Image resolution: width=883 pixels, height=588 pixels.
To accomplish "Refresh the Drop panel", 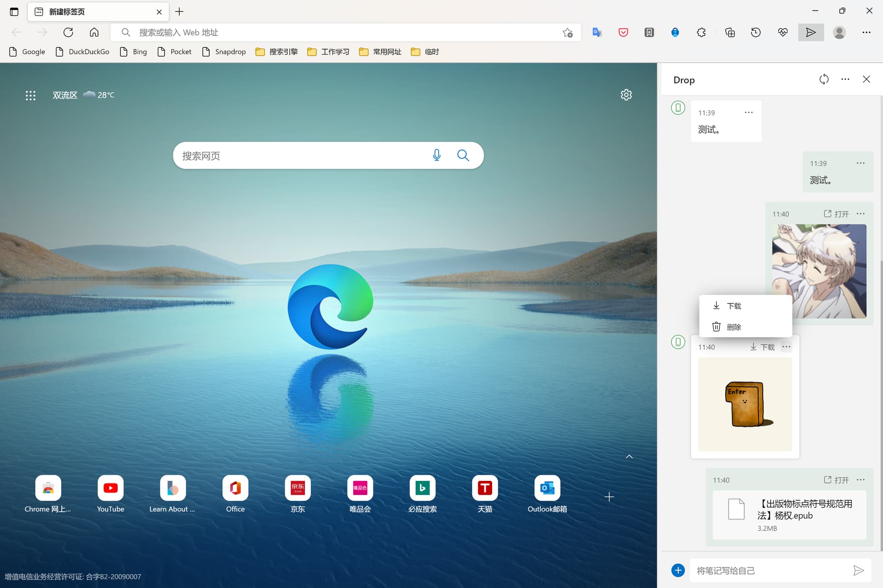I will (x=824, y=80).
